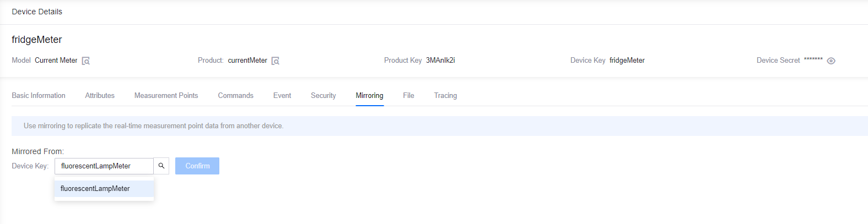This screenshot has height=224, width=868.
Task: Click the fridgeMeter device title
Action: (x=37, y=40)
